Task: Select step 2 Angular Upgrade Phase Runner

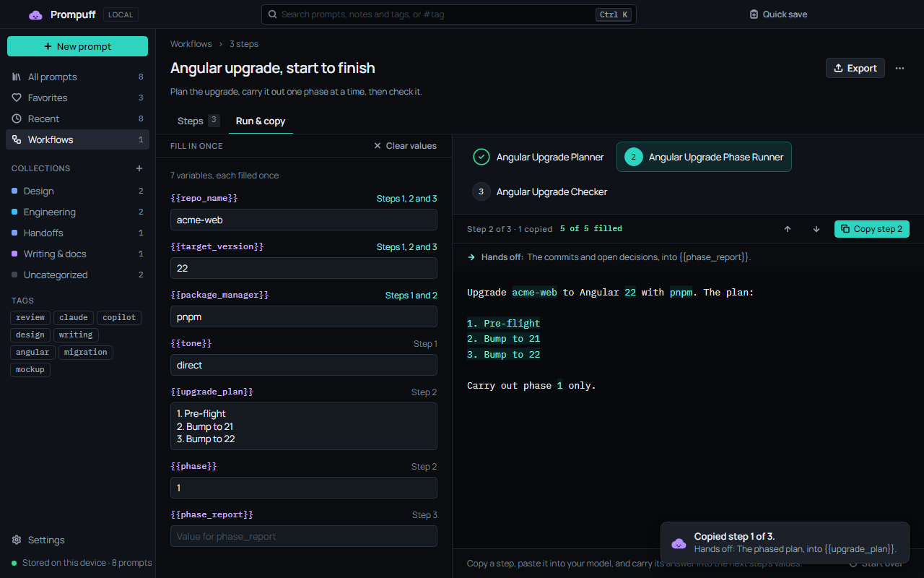Action: click(x=704, y=157)
